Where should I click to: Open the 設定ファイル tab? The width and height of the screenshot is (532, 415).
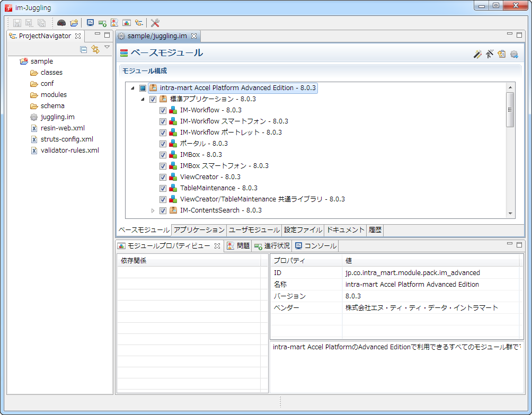[x=303, y=230]
